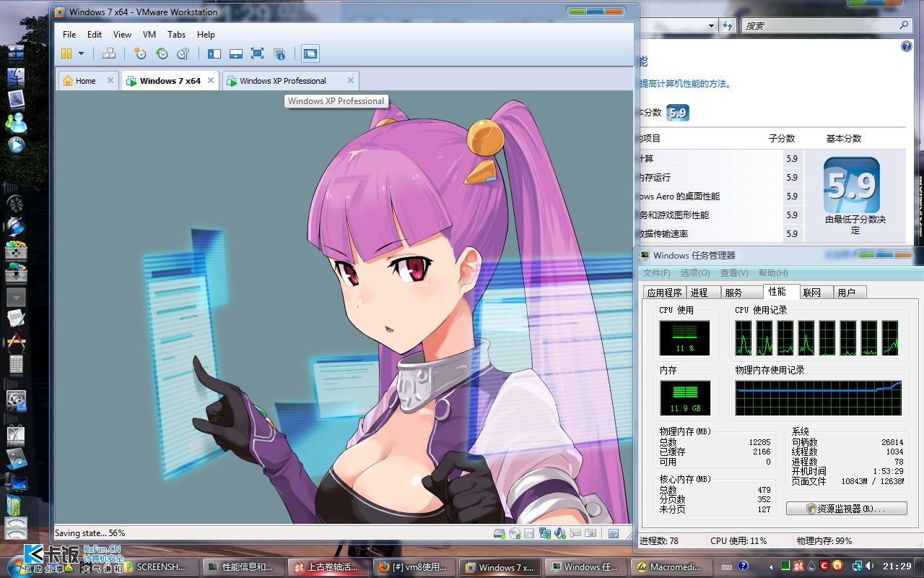This screenshot has width=924, height=578.
Task: Open the VM menu
Action: (x=149, y=34)
